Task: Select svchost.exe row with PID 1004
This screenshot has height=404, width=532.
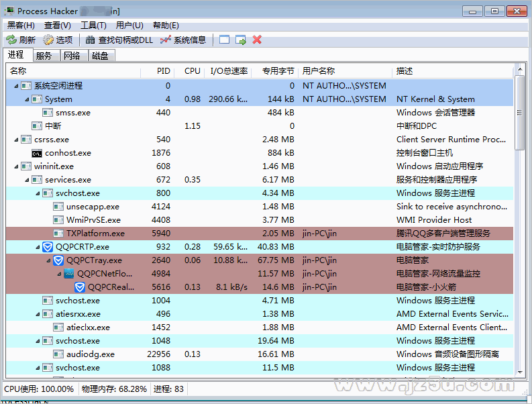Action: pos(260,301)
